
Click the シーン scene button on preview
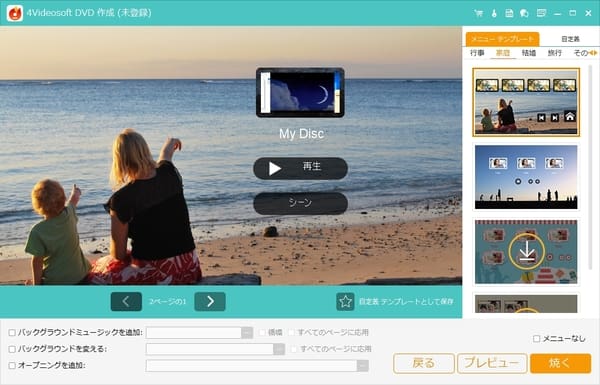tap(300, 203)
